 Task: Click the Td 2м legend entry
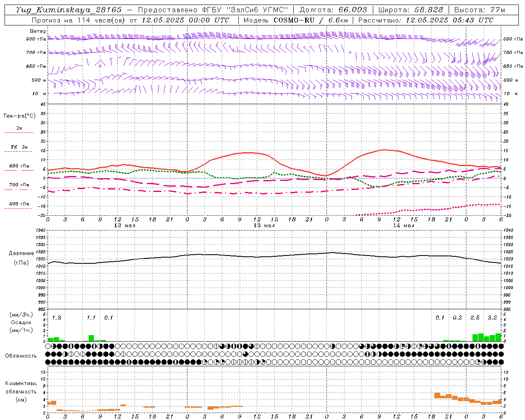(x=19, y=147)
